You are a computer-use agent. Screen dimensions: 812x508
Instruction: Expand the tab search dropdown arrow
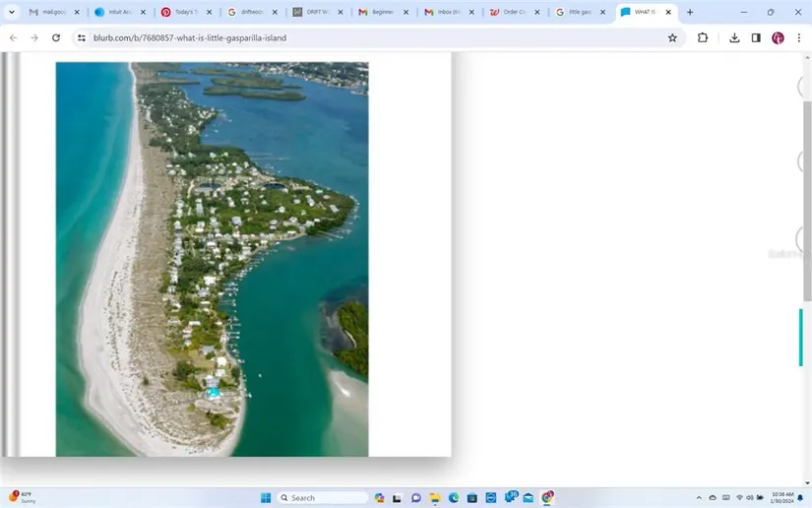(x=12, y=12)
